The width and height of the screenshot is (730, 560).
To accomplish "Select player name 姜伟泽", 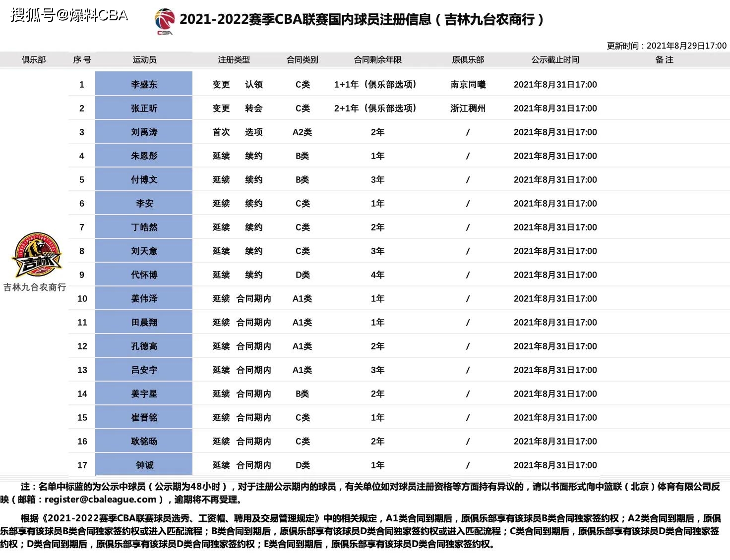I will click(144, 299).
